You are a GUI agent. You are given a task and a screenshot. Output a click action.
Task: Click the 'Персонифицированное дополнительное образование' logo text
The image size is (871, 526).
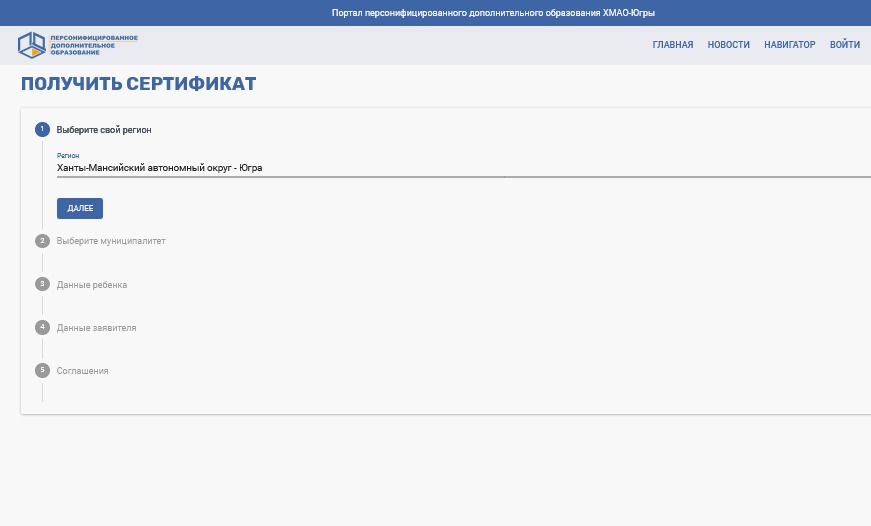[94, 45]
